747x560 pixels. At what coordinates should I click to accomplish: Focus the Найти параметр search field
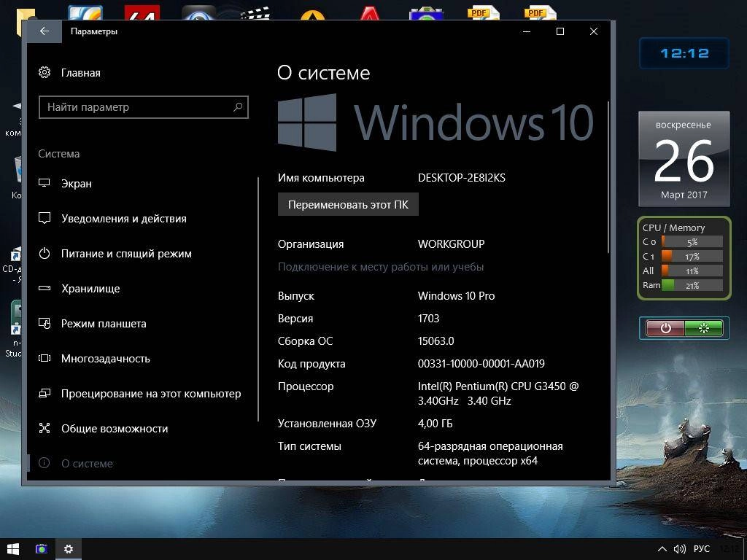point(144,107)
